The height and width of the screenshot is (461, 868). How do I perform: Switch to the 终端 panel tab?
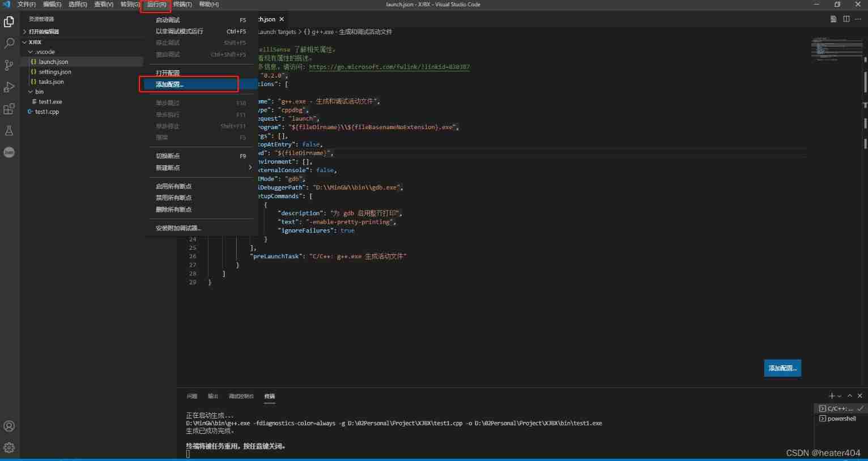click(x=269, y=396)
